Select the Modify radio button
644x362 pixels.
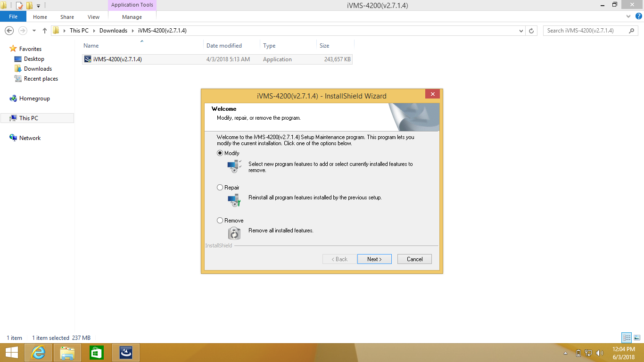click(x=220, y=153)
